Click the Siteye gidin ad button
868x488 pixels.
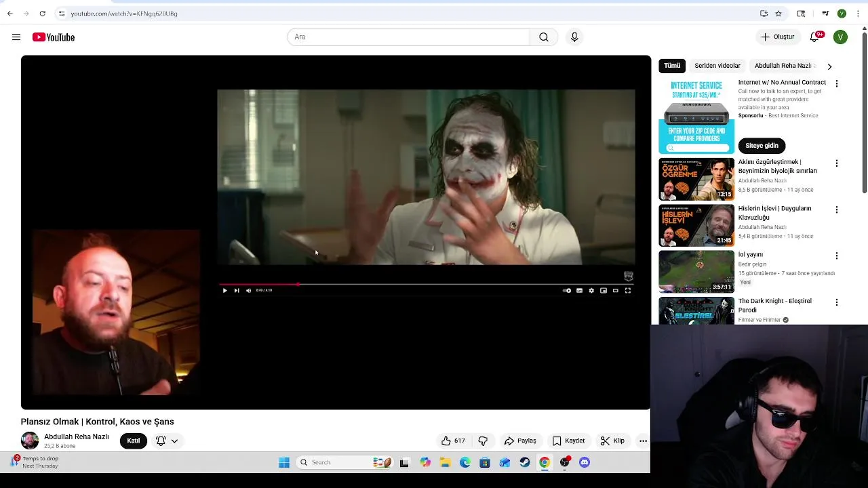click(762, 146)
